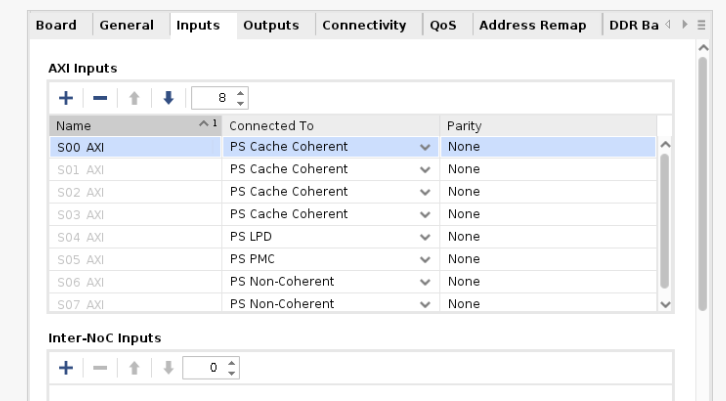Move AXI input down with arrow icon
The width and height of the screenshot is (726, 401).
click(167, 98)
